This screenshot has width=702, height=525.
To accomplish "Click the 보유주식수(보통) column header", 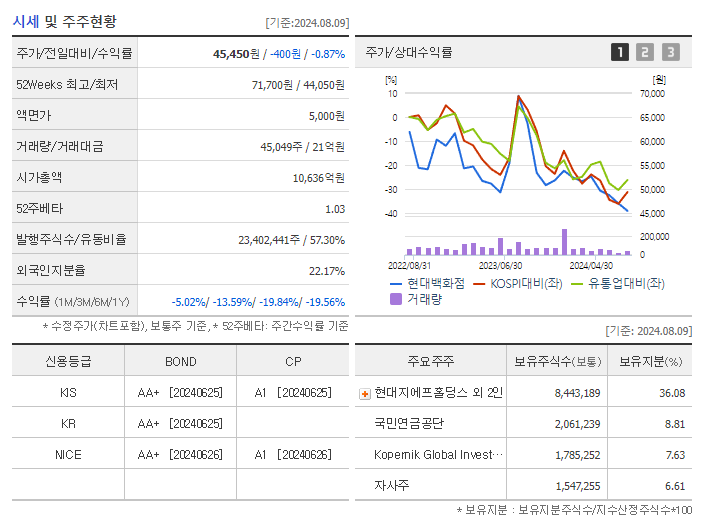I will [557, 361].
